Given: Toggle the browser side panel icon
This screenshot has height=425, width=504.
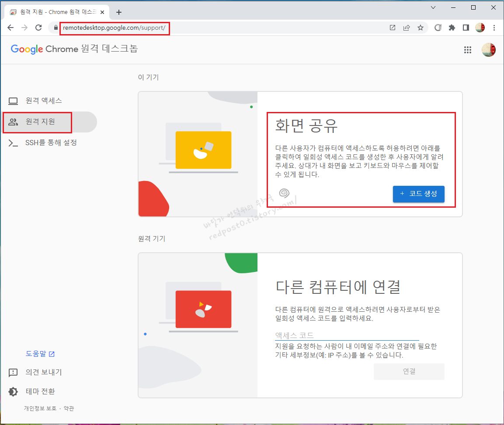Looking at the screenshot, I should click(466, 28).
